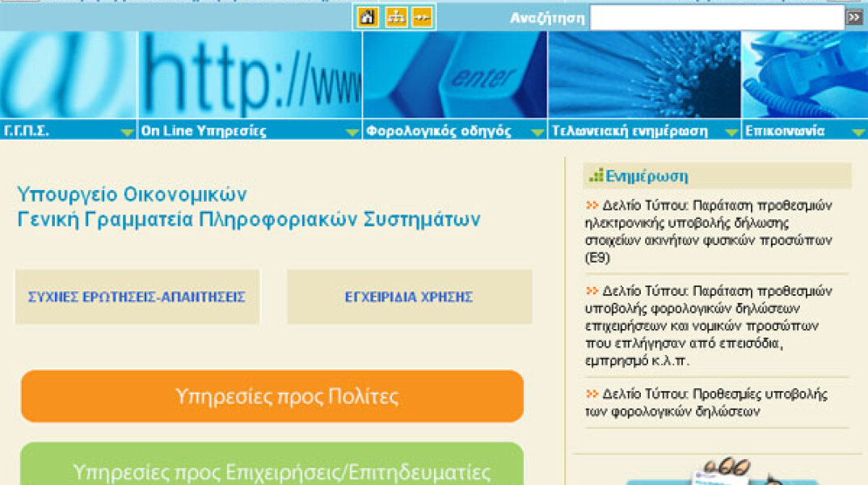Open press release Προθεσμίες υποβολής φορολογικών δηλώσεων
868x485 pixels.
click(x=707, y=403)
